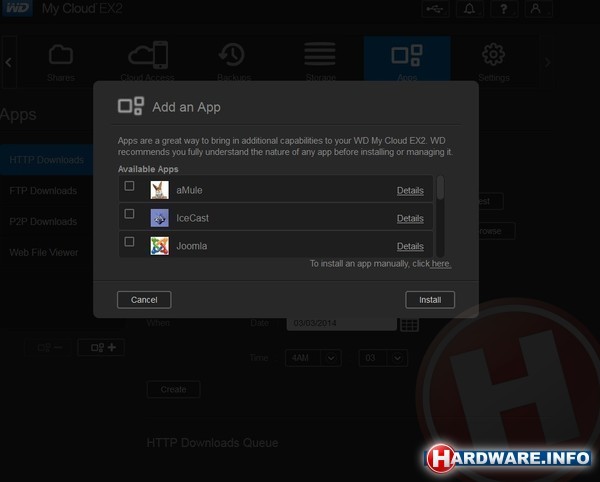Open the calendar date picker icon
Image resolution: width=600 pixels, height=482 pixels.
pyautogui.click(x=409, y=324)
